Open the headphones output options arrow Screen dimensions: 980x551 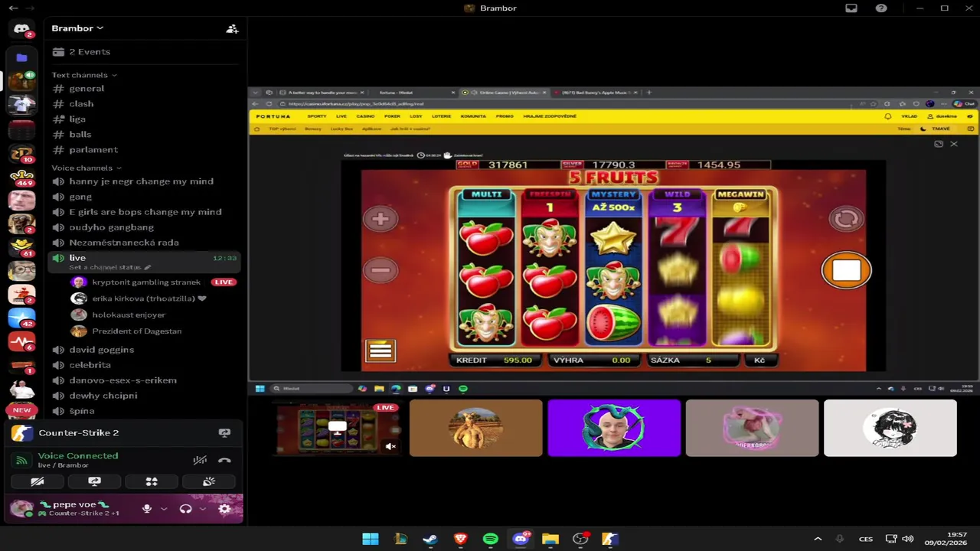[202, 508]
